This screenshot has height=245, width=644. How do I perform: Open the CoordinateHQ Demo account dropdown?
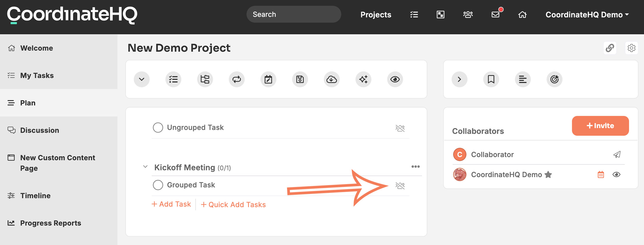click(587, 15)
